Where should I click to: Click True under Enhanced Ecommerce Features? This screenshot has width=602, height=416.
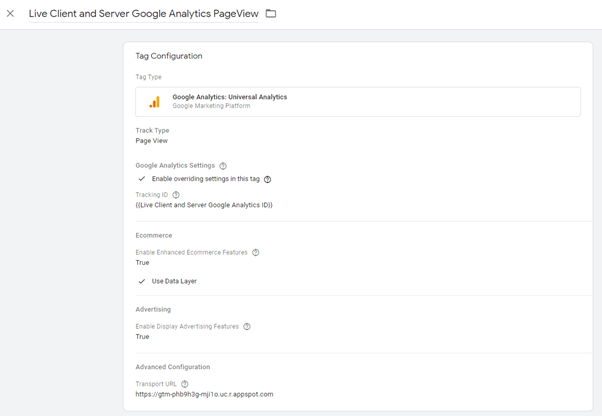tap(142, 263)
